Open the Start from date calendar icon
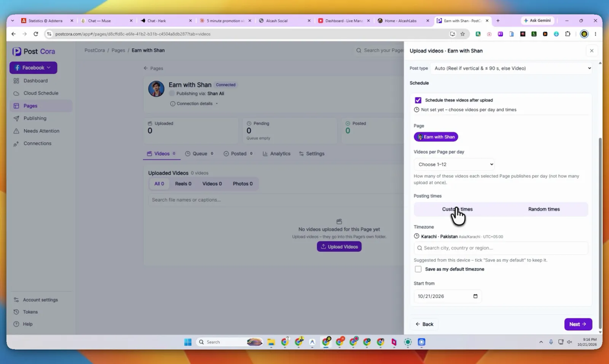Viewport: 609px width, 364px height. pyautogui.click(x=475, y=296)
